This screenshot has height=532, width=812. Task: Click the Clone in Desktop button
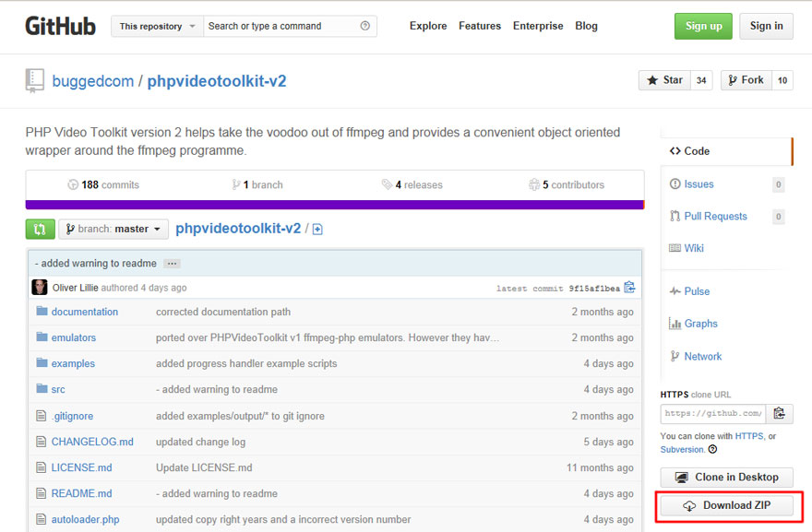pos(726,478)
